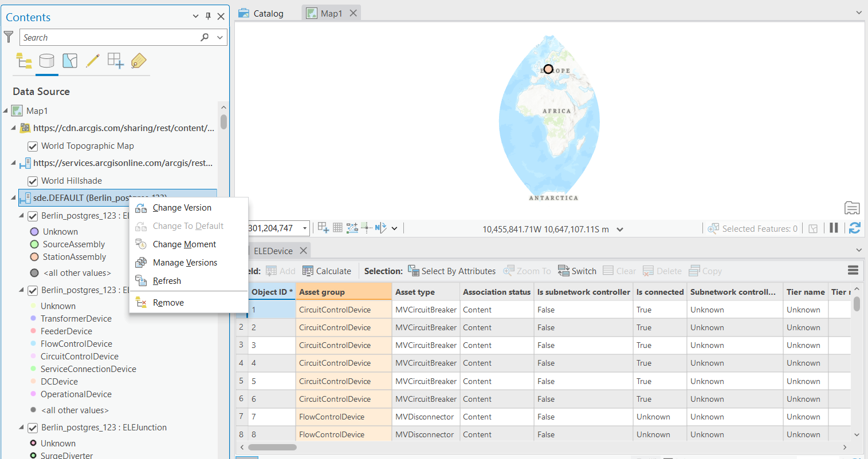This screenshot has width=868, height=459.
Task: Click the dimmed Add field button
Action: 280,271
